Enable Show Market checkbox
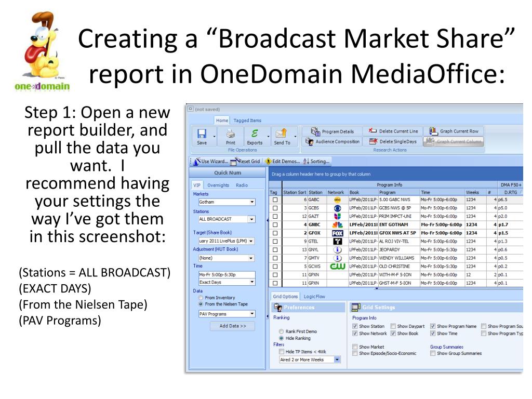 point(355,347)
